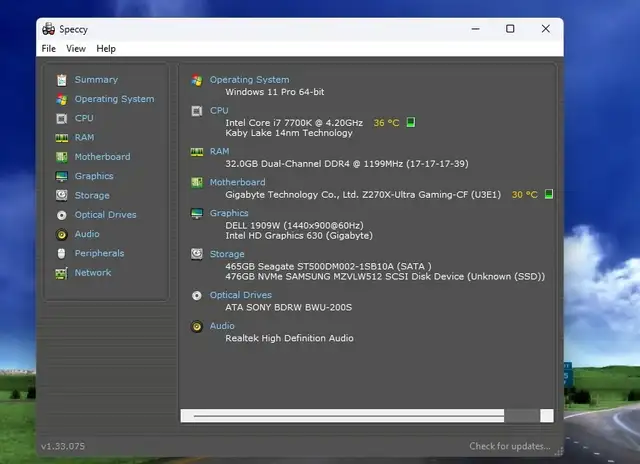The width and height of the screenshot is (640, 464).
Task: Open RAM section from the sidebar
Action: 84,138
